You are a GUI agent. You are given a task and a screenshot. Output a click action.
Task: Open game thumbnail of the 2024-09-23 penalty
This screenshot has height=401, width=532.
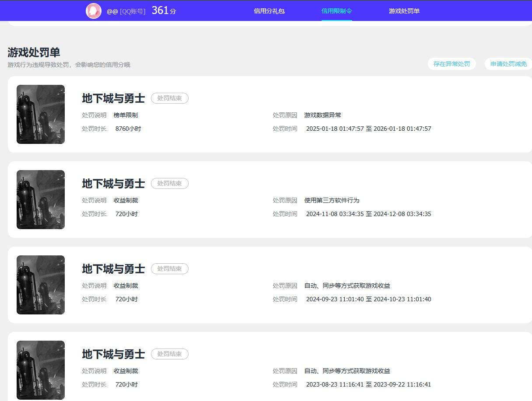(41, 285)
